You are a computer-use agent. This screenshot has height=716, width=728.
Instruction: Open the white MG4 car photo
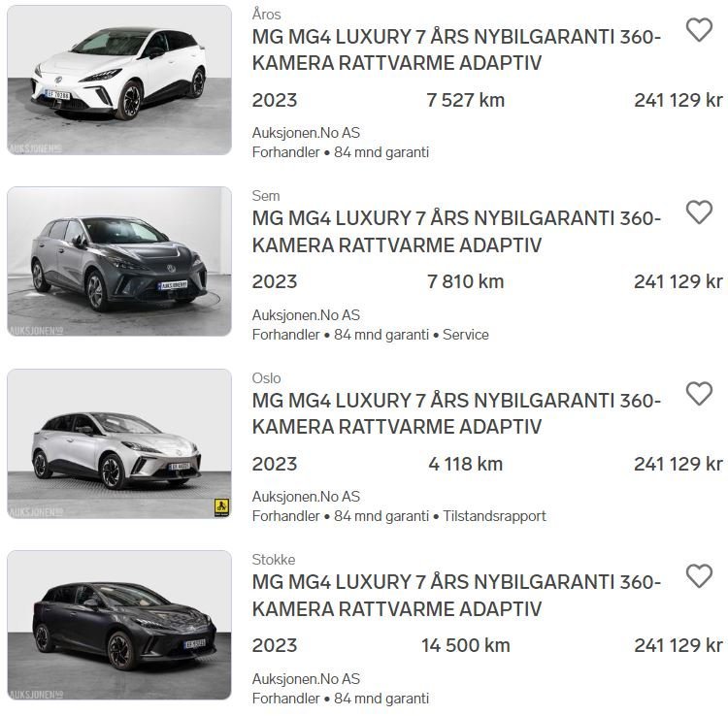(x=119, y=80)
